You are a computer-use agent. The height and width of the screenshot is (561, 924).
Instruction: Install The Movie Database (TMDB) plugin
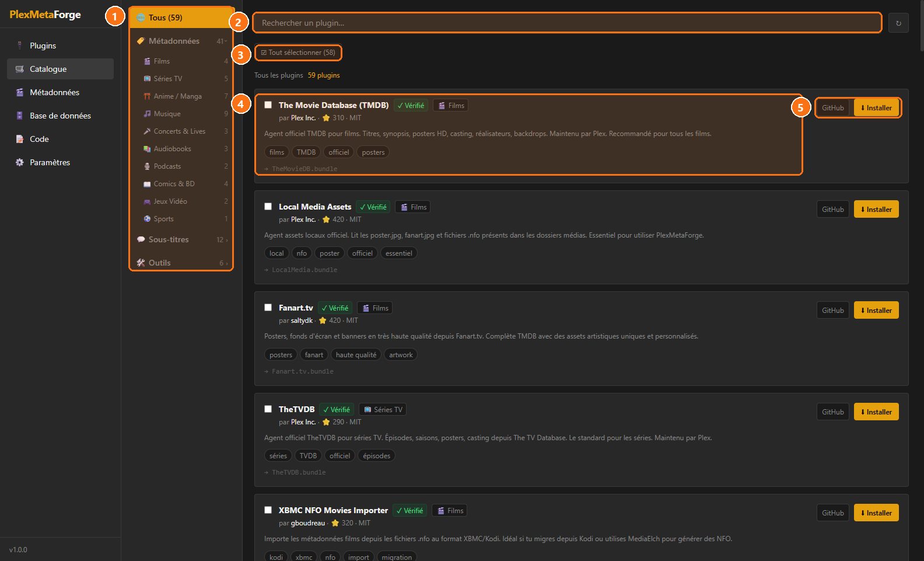point(876,108)
